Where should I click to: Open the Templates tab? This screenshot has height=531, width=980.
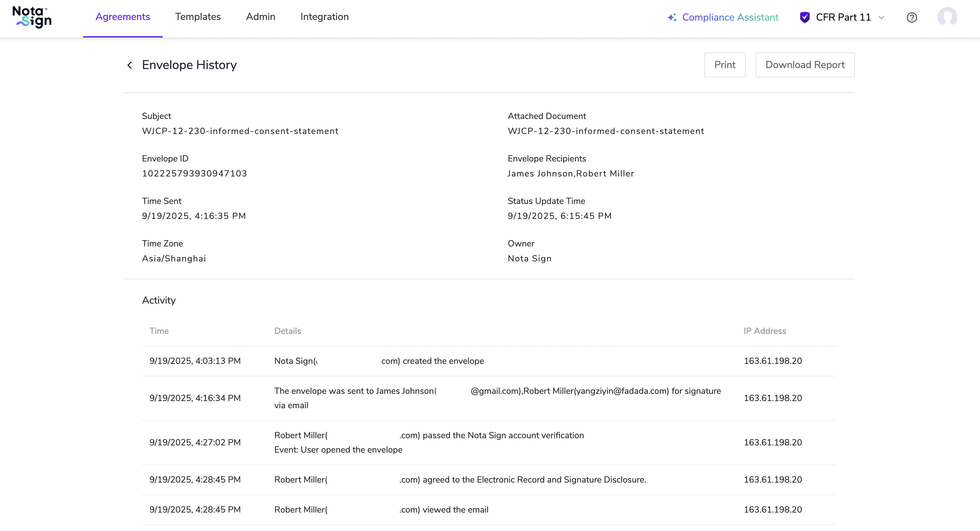point(198,17)
